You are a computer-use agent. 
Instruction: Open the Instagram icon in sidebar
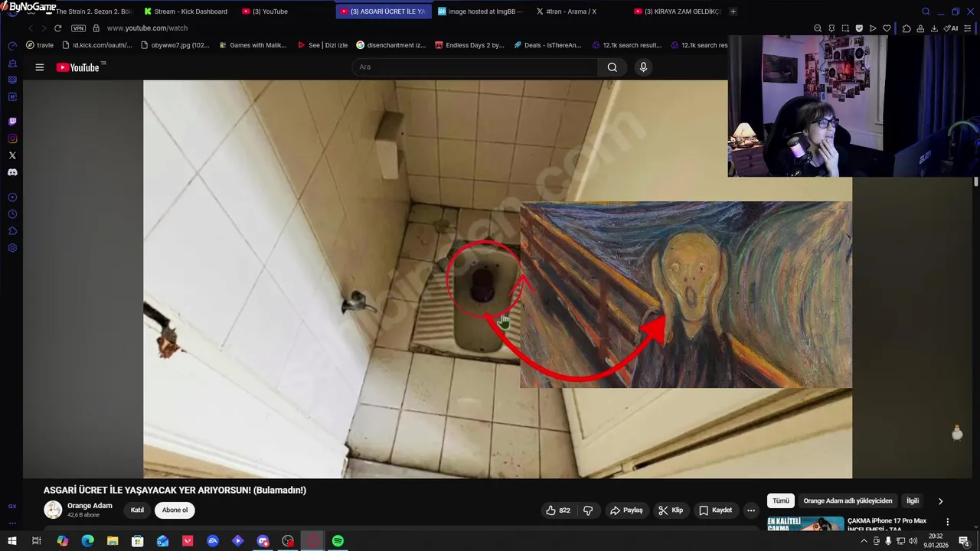coord(12,139)
